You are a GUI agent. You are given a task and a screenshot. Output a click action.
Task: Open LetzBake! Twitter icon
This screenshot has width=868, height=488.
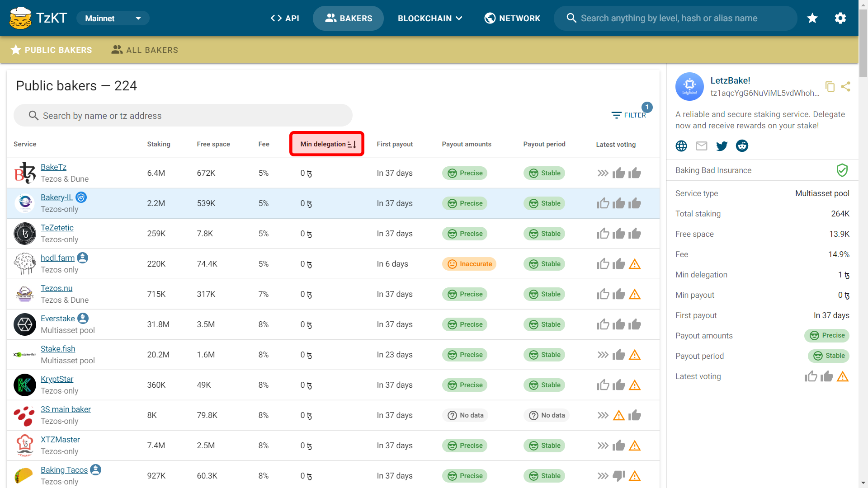point(722,145)
